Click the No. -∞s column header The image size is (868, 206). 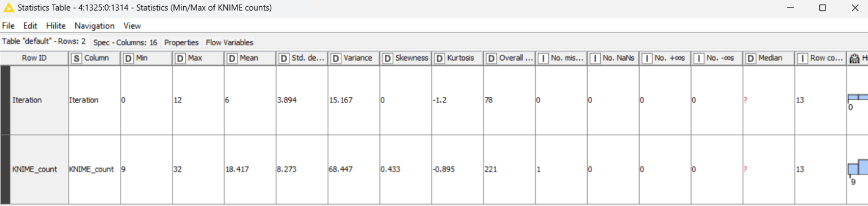coord(717,58)
